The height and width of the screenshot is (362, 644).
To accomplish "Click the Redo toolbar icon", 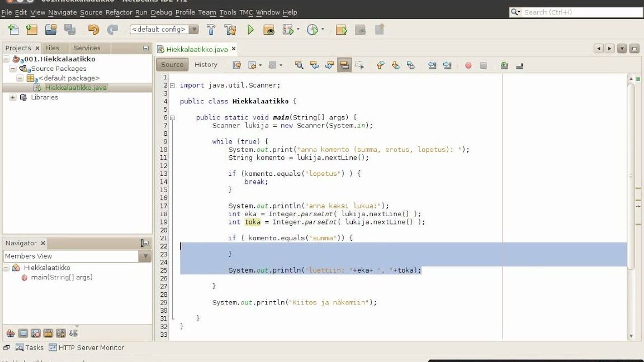I will [x=112, y=30].
